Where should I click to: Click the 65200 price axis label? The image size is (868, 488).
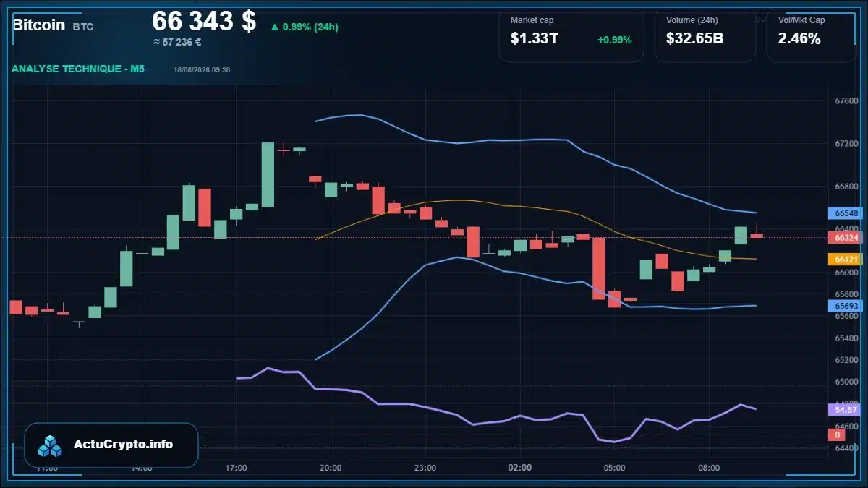846,360
